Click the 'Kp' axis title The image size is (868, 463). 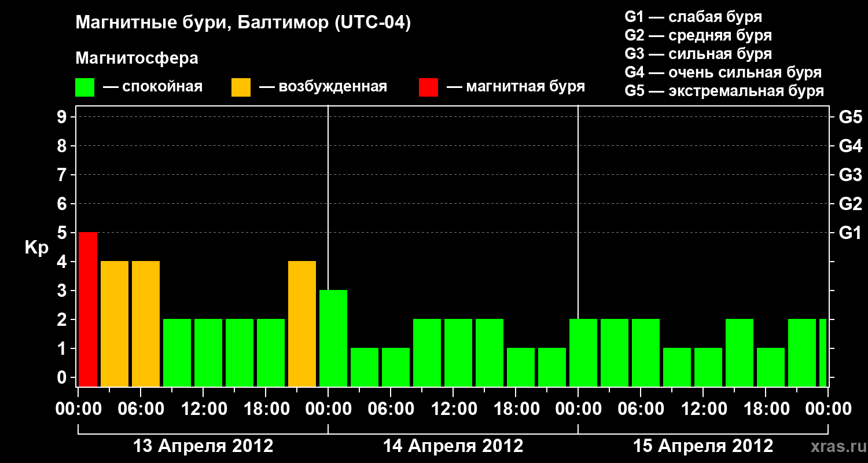coord(36,248)
